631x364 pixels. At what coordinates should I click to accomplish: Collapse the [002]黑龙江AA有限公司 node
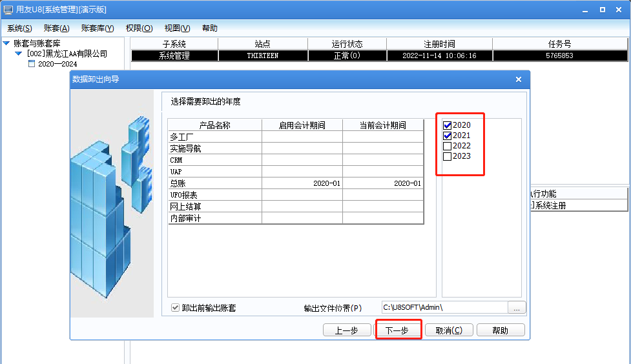pyautogui.click(x=19, y=54)
